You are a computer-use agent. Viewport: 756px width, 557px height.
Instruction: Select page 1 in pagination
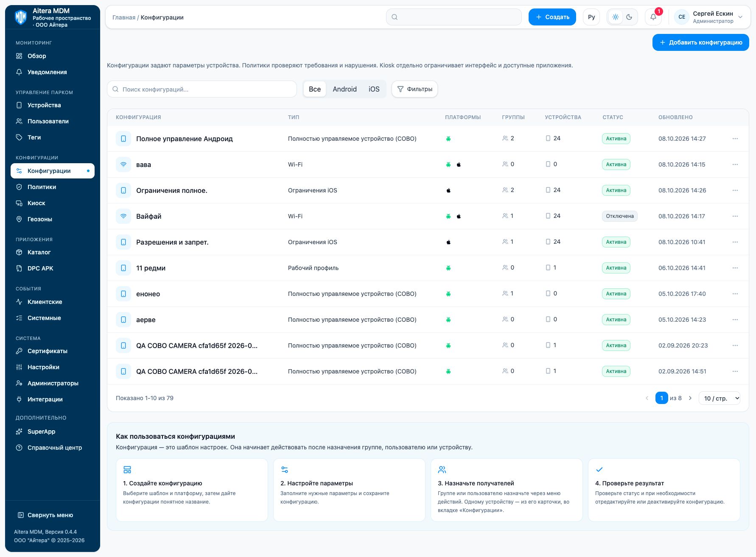tap(661, 398)
